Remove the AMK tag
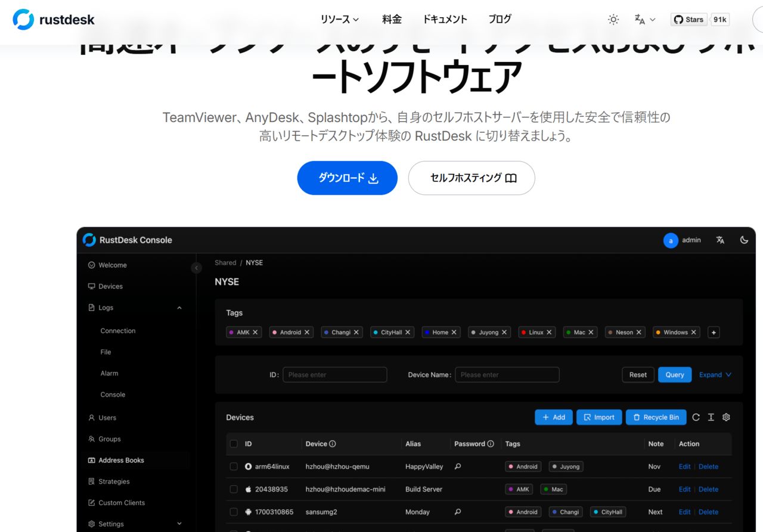The image size is (763, 532). (x=255, y=332)
